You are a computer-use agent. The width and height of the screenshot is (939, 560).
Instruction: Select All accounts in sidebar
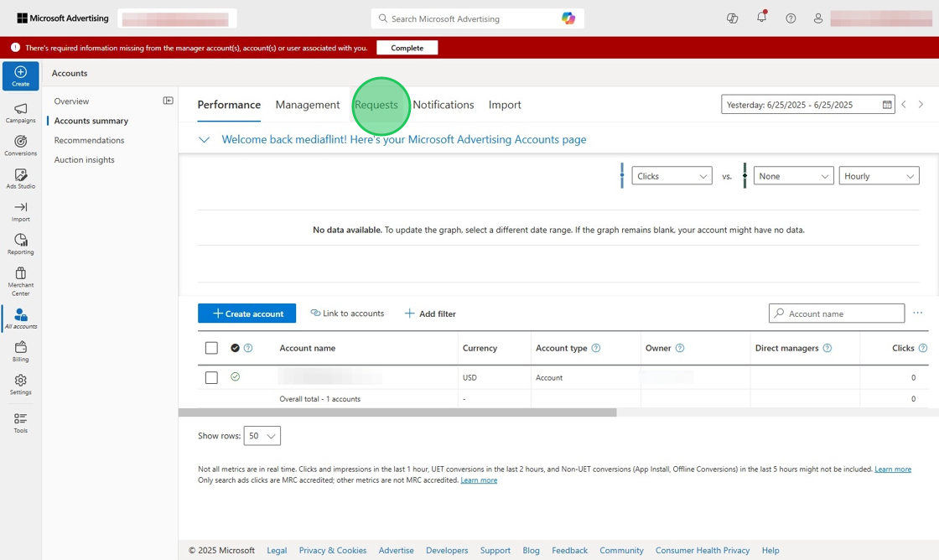pos(20,318)
